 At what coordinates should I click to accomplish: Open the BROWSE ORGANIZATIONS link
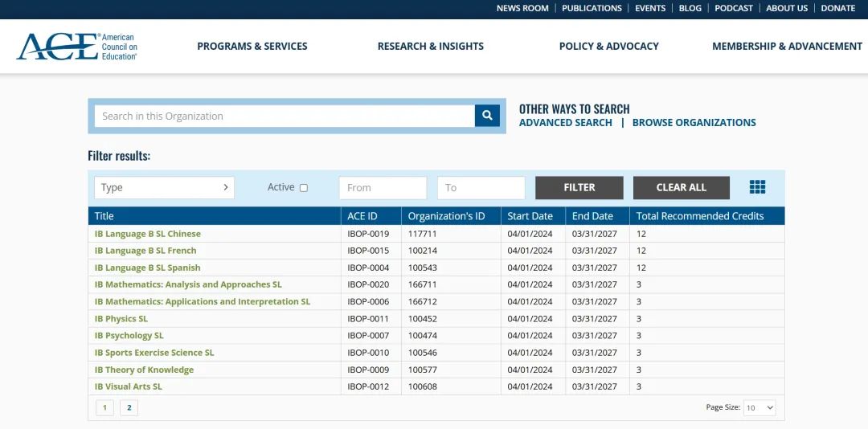tap(694, 123)
